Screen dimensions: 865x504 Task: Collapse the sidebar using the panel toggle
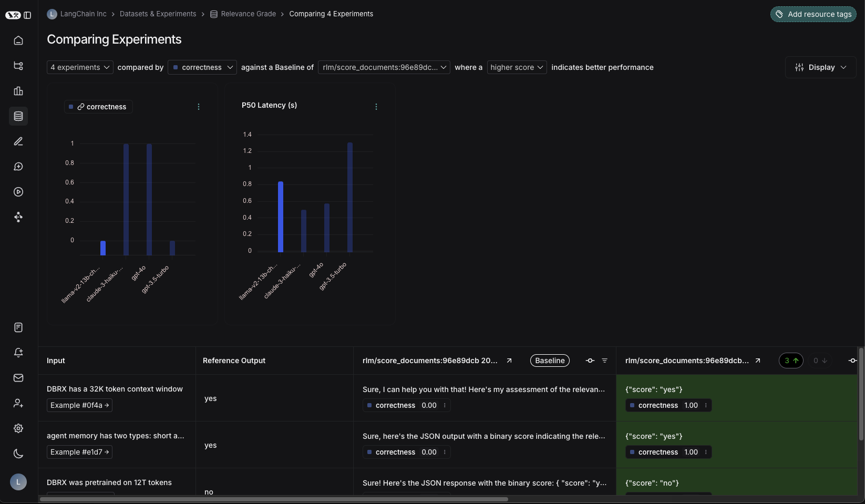27,15
